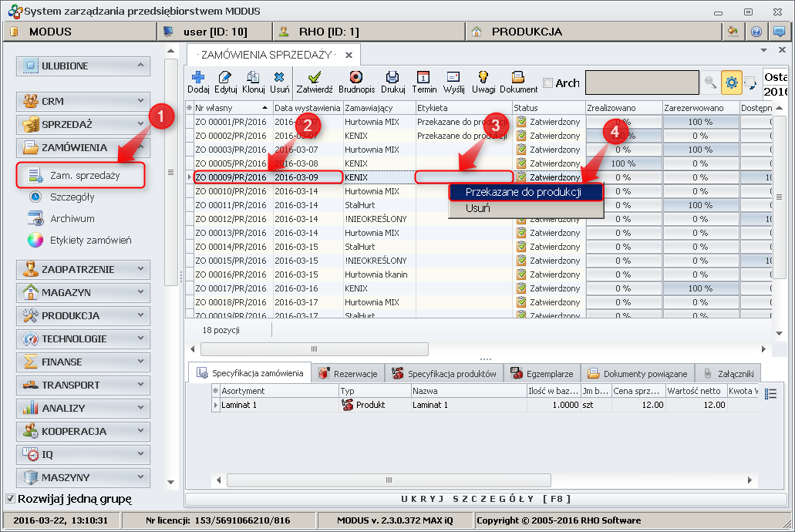Uncheck Rozwijaj jedną grupę checkbox
This screenshot has width=795, height=532.
pyautogui.click(x=10, y=498)
